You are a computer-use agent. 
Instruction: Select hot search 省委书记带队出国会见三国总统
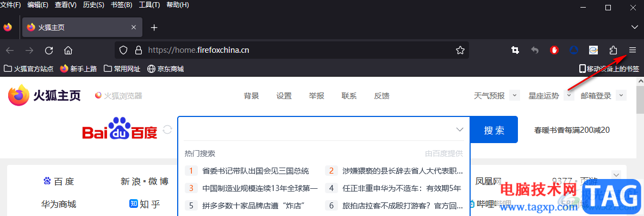[x=255, y=171]
